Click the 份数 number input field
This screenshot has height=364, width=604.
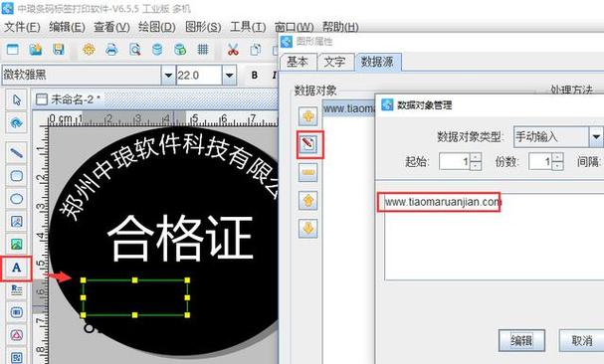pos(541,161)
